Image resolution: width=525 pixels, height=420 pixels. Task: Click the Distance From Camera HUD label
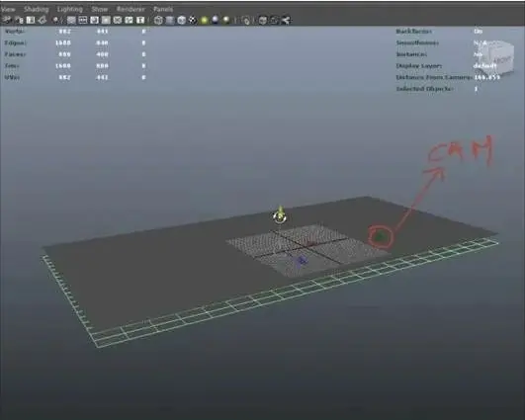coord(434,77)
